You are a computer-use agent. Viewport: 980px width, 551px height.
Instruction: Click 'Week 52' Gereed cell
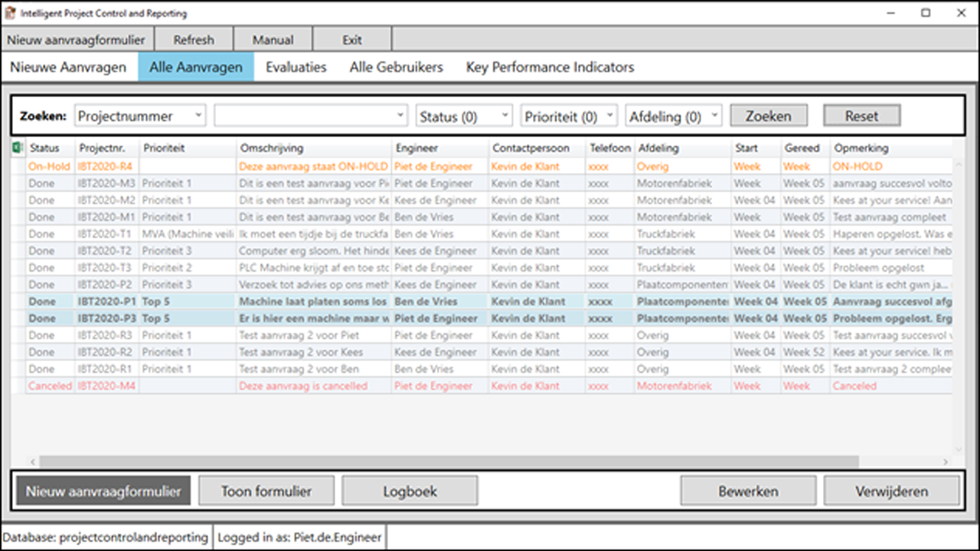tap(804, 352)
